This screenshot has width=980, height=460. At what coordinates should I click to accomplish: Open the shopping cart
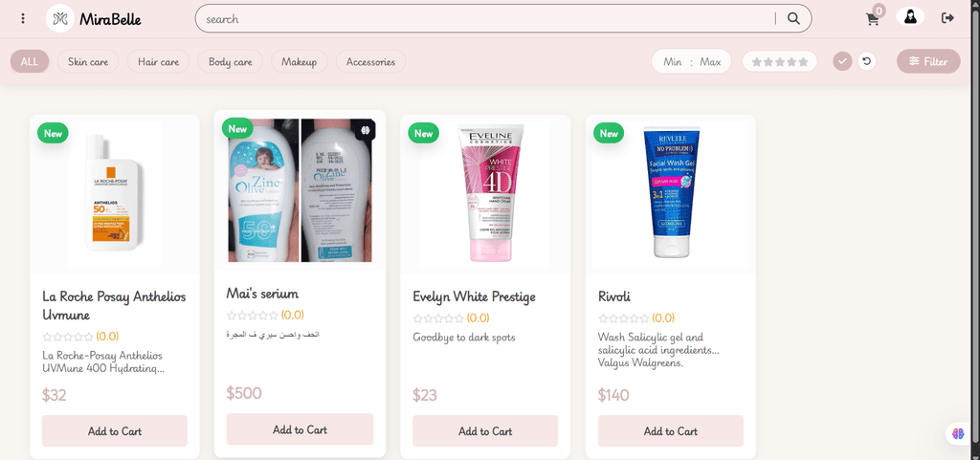[873, 19]
